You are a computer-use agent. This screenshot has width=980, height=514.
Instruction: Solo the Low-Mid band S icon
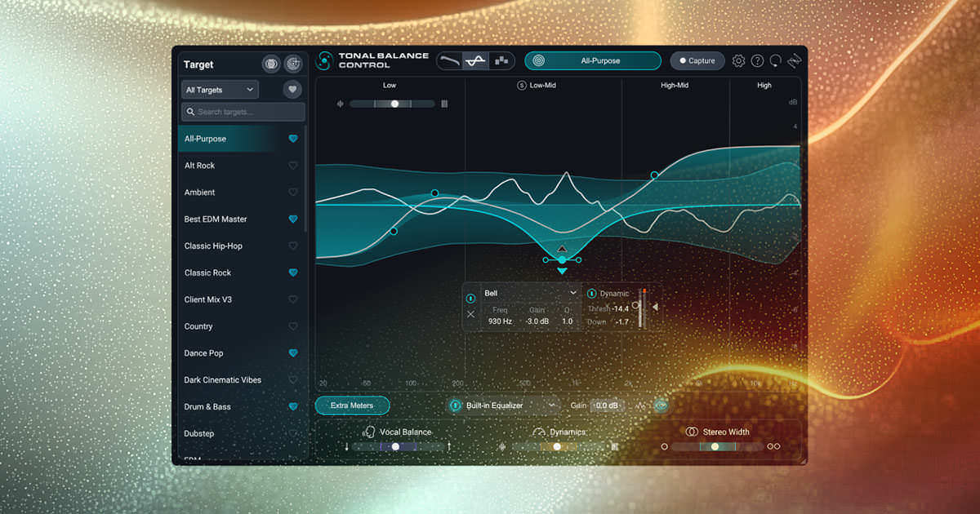(521, 85)
